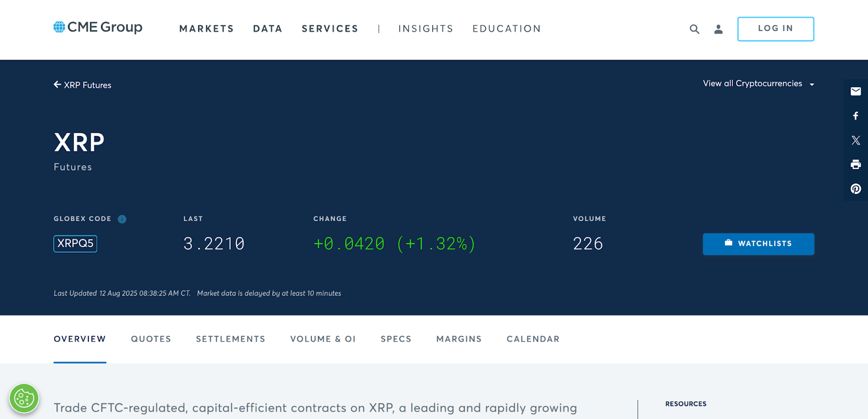Image resolution: width=868 pixels, height=419 pixels.
Task: Go back to XRP Futures
Action: tap(82, 85)
